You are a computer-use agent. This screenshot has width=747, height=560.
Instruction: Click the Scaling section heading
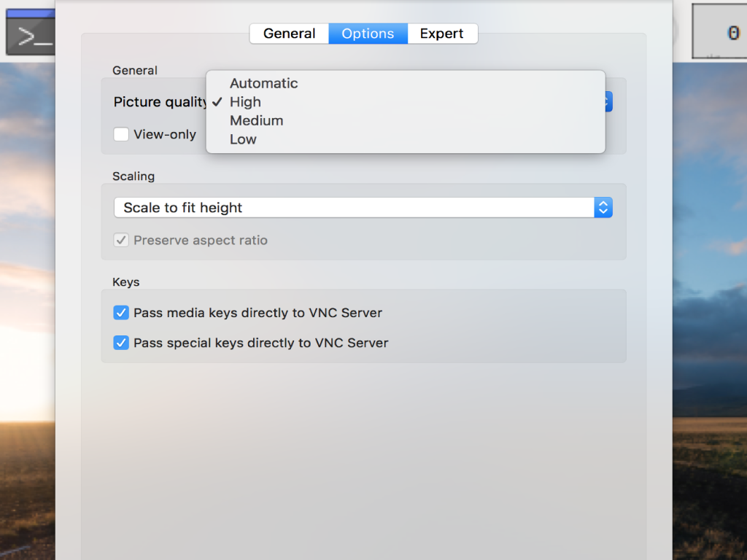133,176
